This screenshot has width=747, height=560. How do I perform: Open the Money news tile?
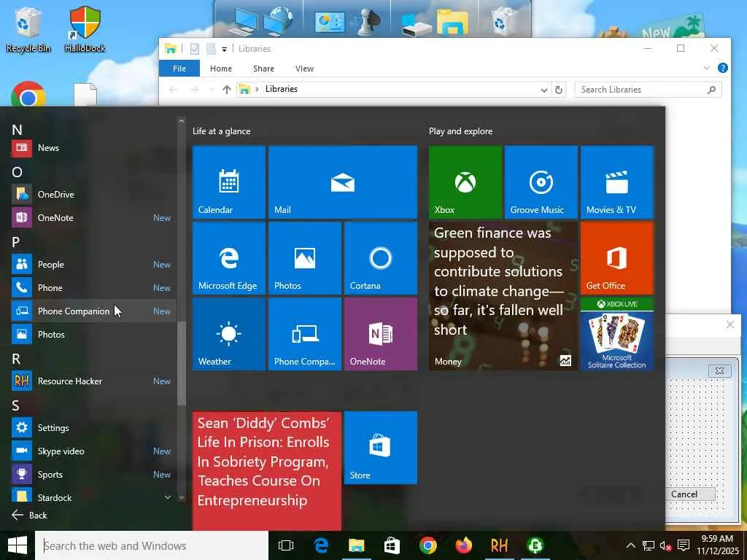tap(503, 296)
